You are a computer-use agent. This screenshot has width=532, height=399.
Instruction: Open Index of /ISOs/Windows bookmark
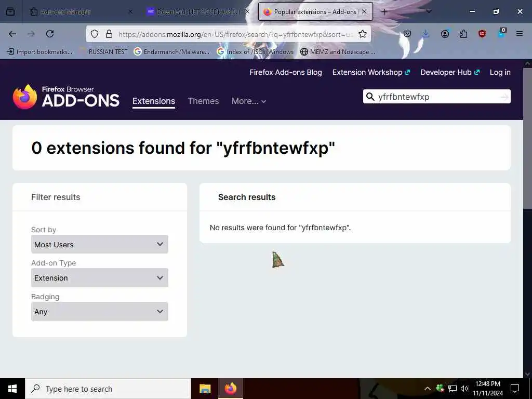[256, 52]
